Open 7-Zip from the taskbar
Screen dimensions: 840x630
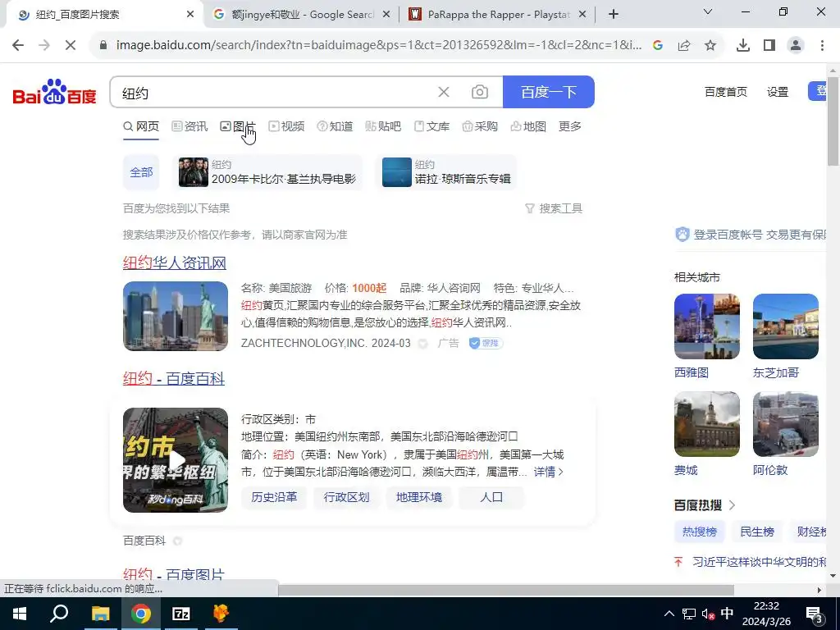coord(181,614)
